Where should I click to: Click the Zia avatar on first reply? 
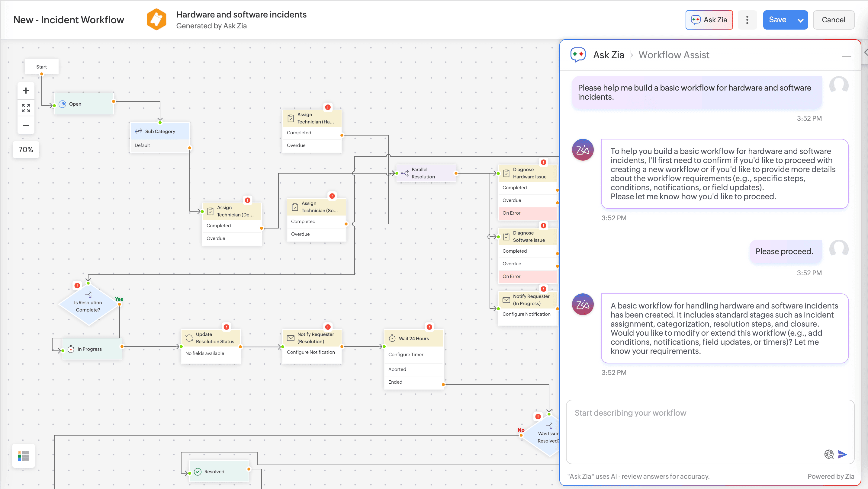pos(583,150)
